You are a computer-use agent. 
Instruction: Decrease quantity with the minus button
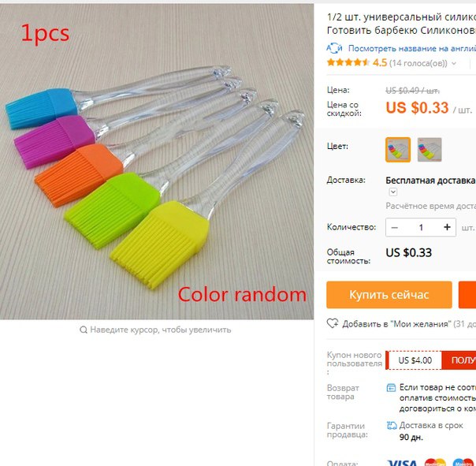point(395,228)
